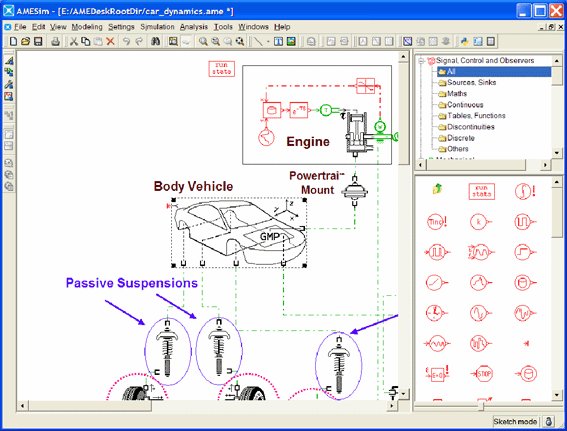The width and height of the screenshot is (567, 431).
Task: Pick the constant 'k' signal source
Action: (x=480, y=221)
